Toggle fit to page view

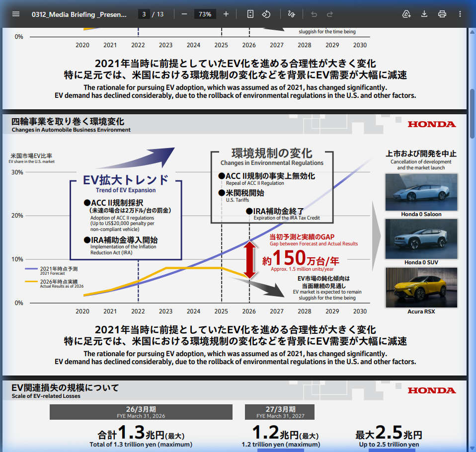point(250,14)
